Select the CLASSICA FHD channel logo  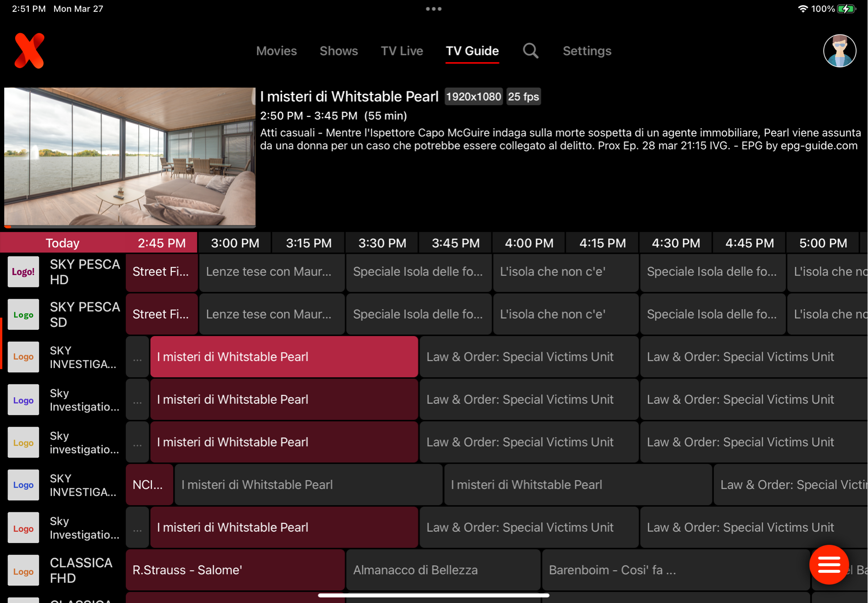[23, 570]
